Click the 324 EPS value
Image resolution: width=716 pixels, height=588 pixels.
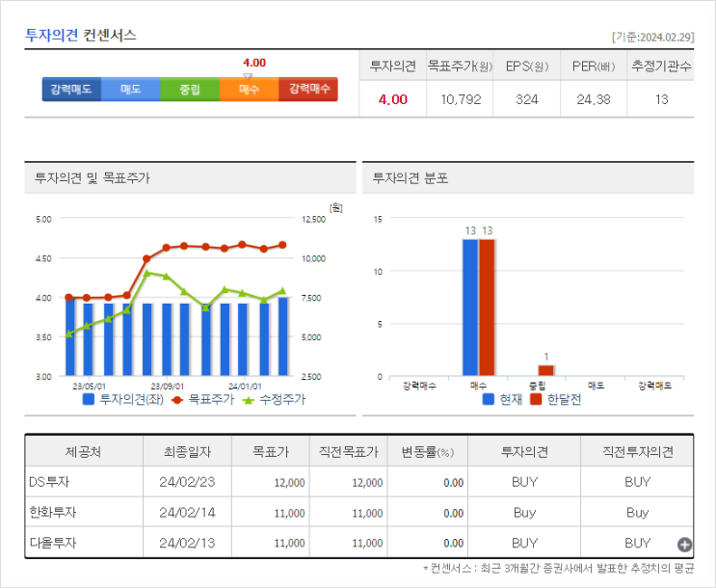point(527,99)
